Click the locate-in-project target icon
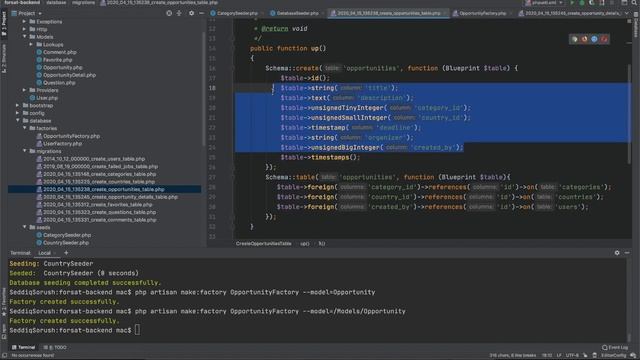Viewport: 640px width, 360px height. pyautogui.click(x=169, y=13)
